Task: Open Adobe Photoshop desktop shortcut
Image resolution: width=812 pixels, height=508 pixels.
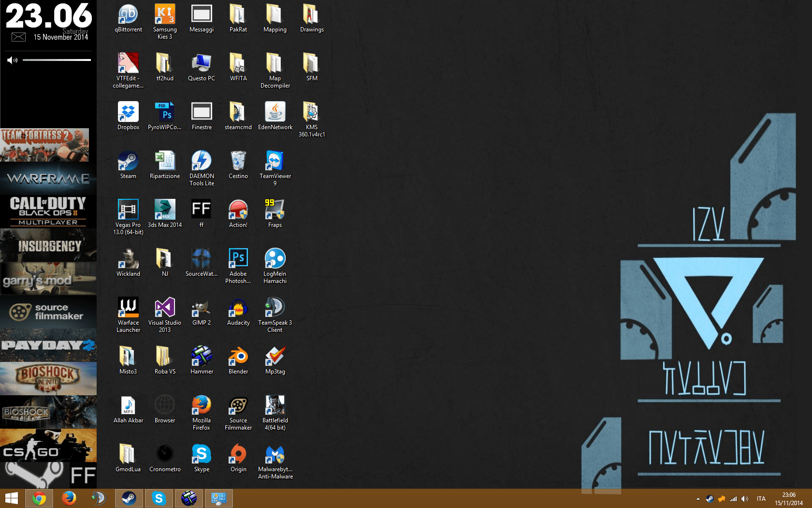Action: coord(238,259)
